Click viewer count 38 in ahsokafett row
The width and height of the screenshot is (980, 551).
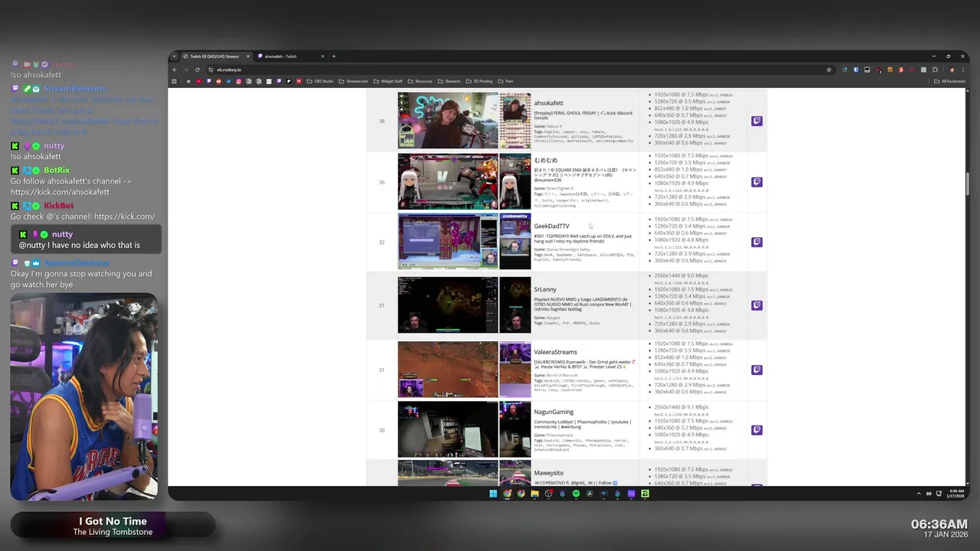[x=381, y=121]
